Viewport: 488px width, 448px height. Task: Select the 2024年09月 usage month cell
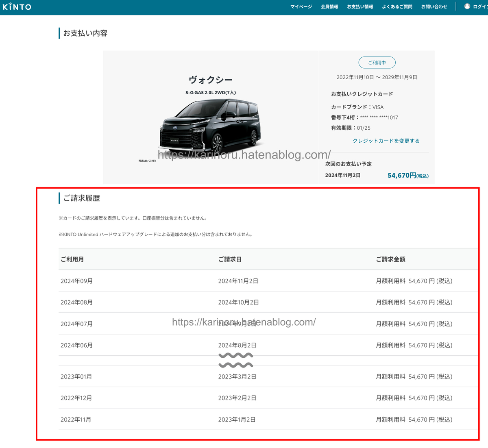76,281
